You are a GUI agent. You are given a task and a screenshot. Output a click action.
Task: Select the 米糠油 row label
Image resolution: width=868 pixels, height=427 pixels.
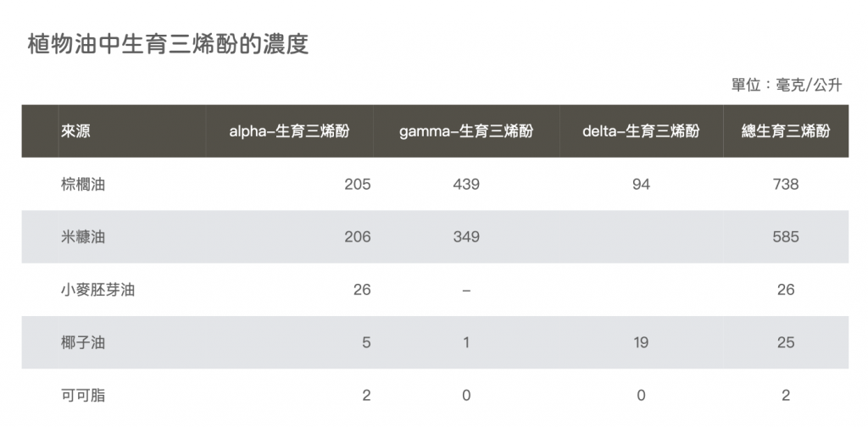pos(83,237)
